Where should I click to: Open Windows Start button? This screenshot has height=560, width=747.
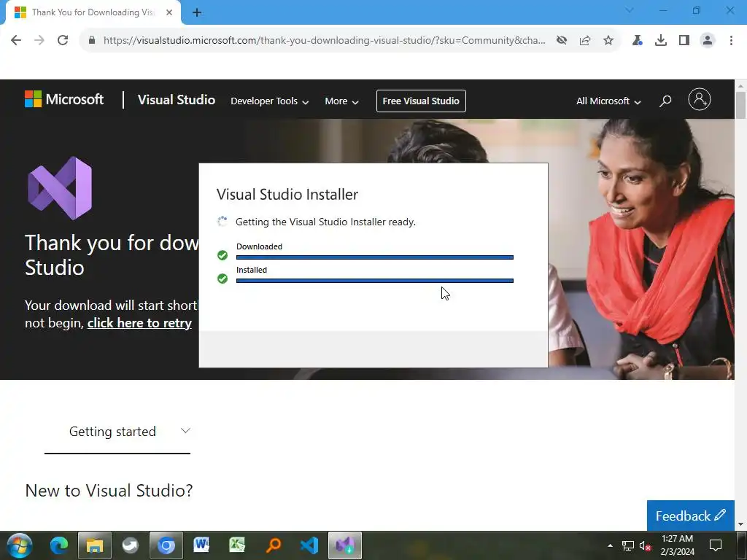click(20, 545)
